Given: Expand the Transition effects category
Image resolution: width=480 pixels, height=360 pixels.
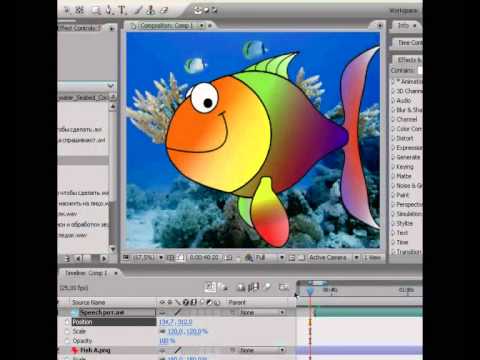Looking at the screenshot, I should [393, 252].
